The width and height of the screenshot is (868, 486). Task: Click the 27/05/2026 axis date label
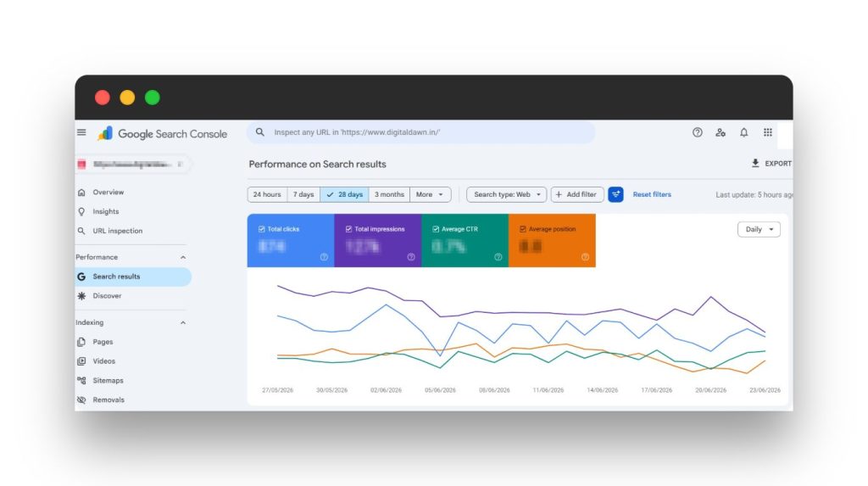(x=277, y=390)
